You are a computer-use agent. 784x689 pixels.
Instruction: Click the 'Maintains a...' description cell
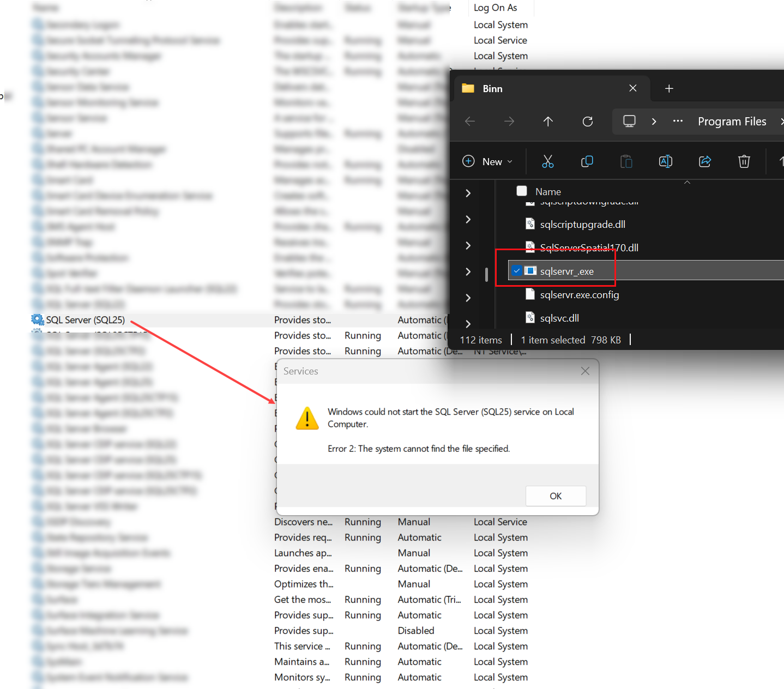[x=301, y=662]
